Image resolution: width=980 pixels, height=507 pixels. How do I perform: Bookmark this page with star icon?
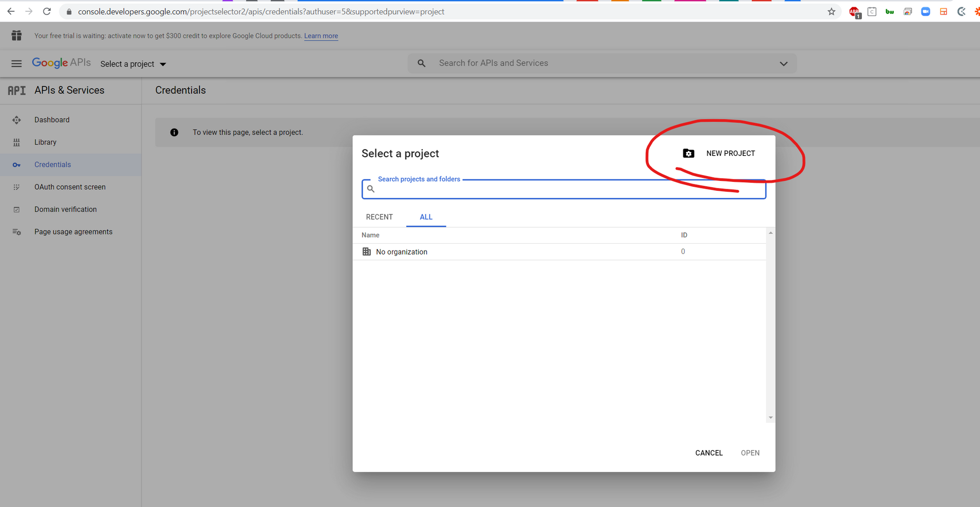coord(832,12)
